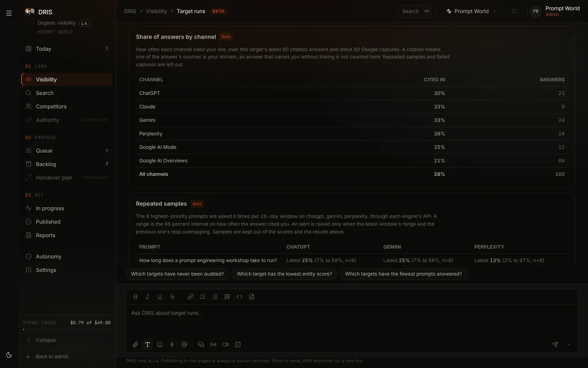
Task: Ask which targets have fewest prompts answered
Action: [x=403, y=274]
